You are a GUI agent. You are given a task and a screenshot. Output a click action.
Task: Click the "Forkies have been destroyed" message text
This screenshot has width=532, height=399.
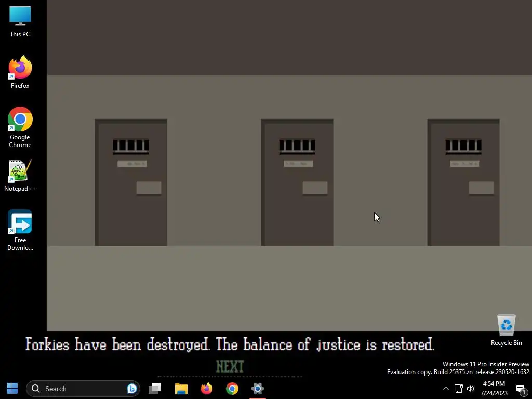[230, 344]
